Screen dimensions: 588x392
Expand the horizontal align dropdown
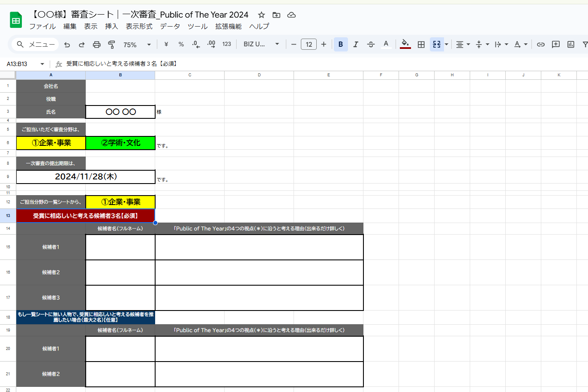(x=462, y=45)
